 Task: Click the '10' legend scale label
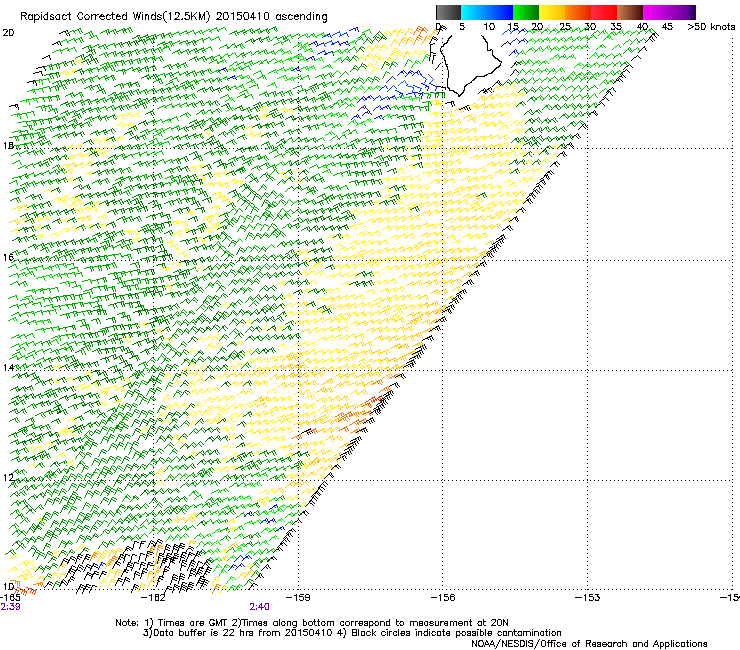pos(489,27)
